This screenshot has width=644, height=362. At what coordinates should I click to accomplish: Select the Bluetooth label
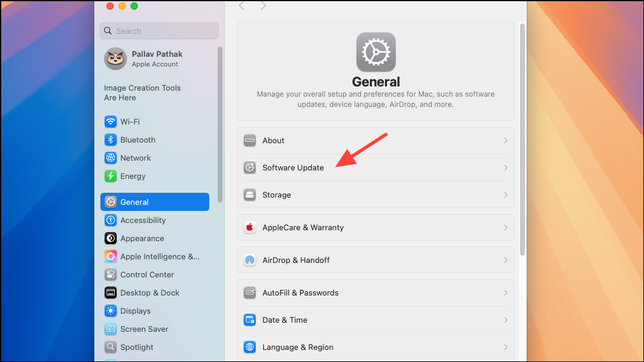click(138, 140)
